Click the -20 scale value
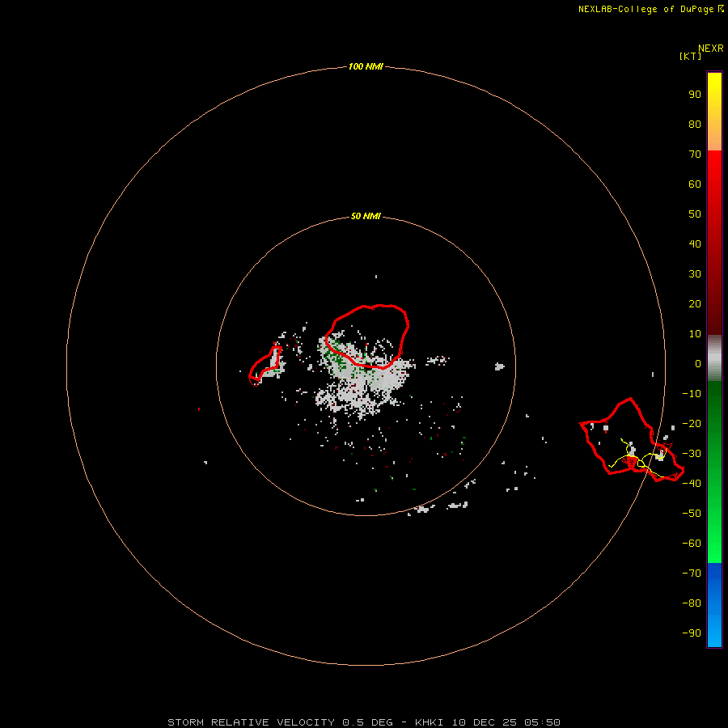 (x=692, y=423)
